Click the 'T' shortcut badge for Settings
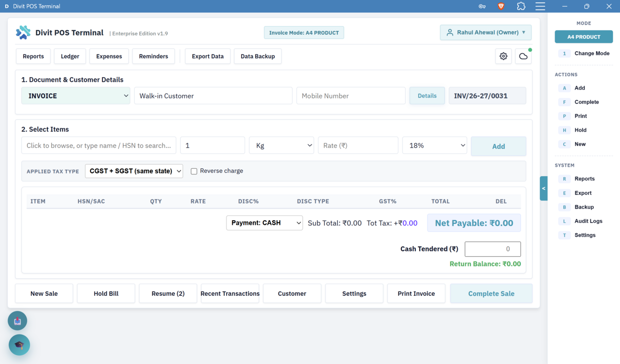The width and height of the screenshot is (620, 364). point(564,235)
